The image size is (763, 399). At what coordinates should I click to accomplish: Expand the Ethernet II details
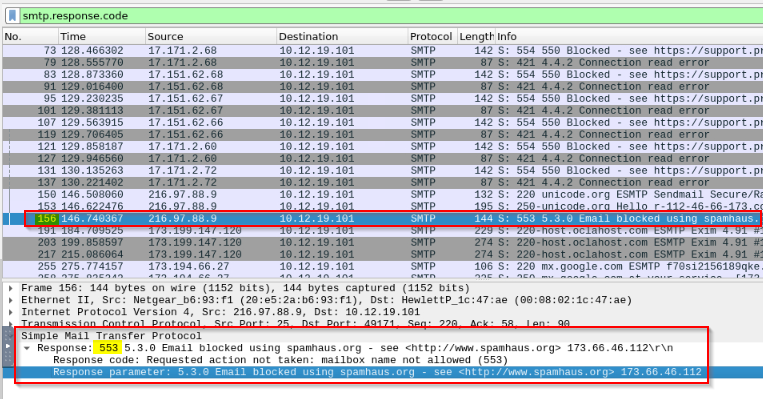(x=11, y=300)
